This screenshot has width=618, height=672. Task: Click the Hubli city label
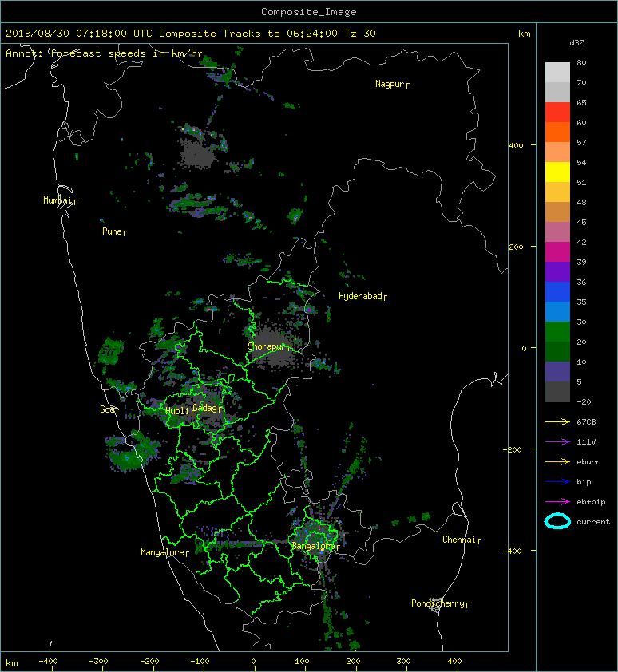[x=177, y=411]
